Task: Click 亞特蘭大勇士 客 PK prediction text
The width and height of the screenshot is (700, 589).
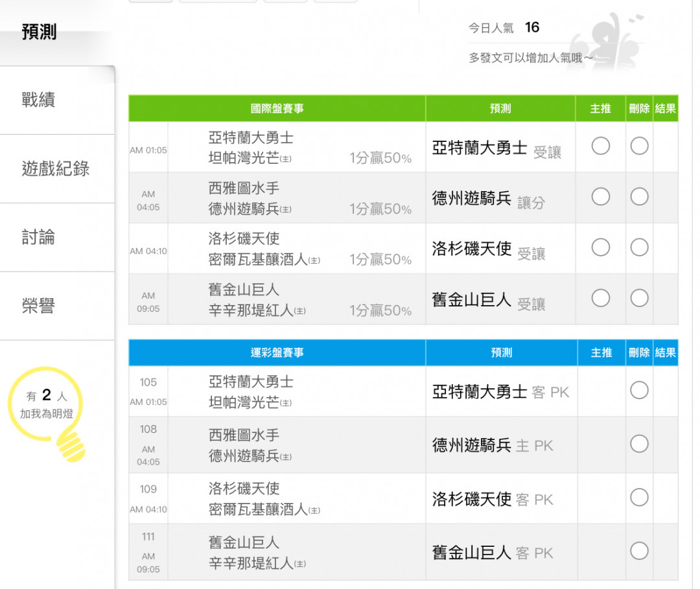Action: coord(500,392)
